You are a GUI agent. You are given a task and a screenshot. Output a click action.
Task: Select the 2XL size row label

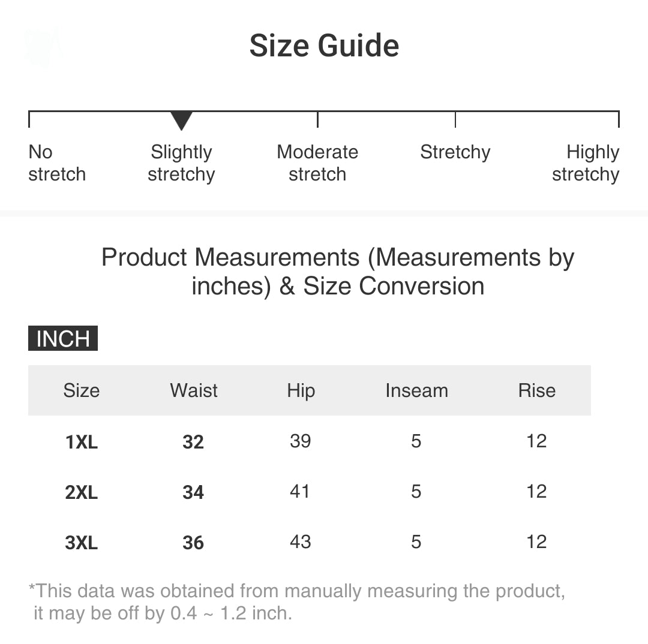(82, 492)
